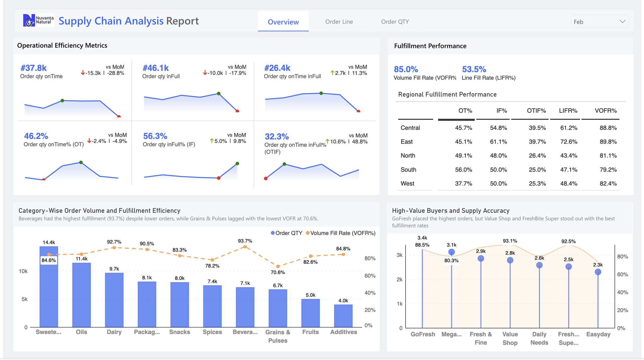The height and width of the screenshot is (360, 644).
Task: Click red down arrow on Order qty onTime
Action: [83, 73]
